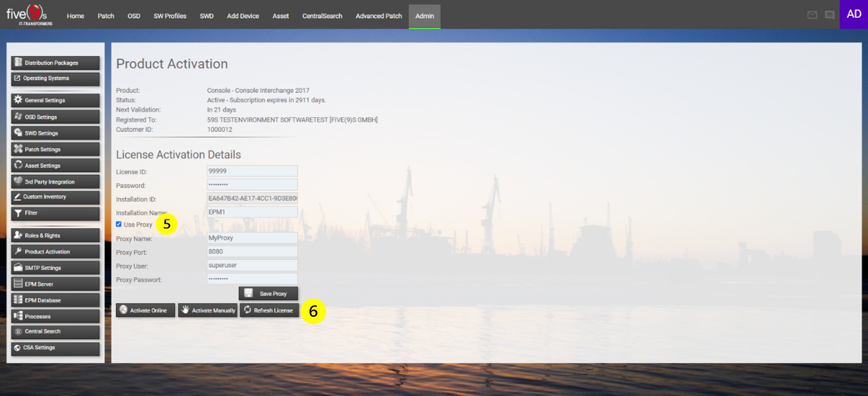Go to the Home menu
Viewport: 868px width, 396px height.
(76, 16)
